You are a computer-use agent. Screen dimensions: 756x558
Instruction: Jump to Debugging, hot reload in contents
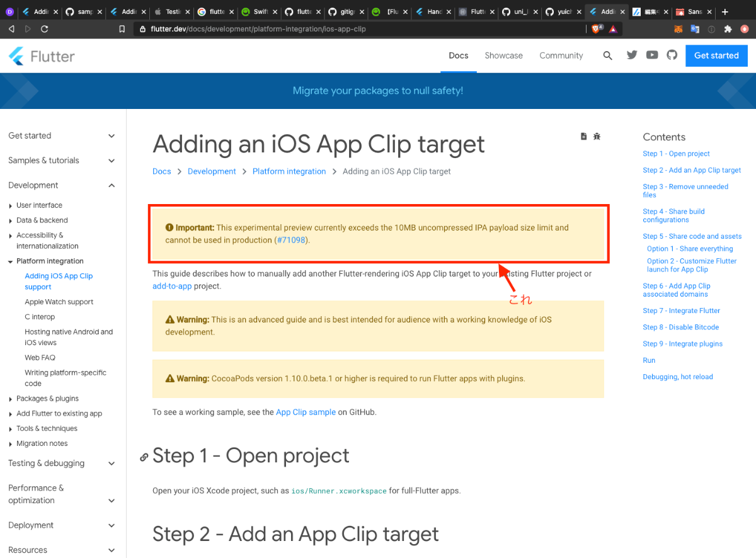click(x=678, y=377)
